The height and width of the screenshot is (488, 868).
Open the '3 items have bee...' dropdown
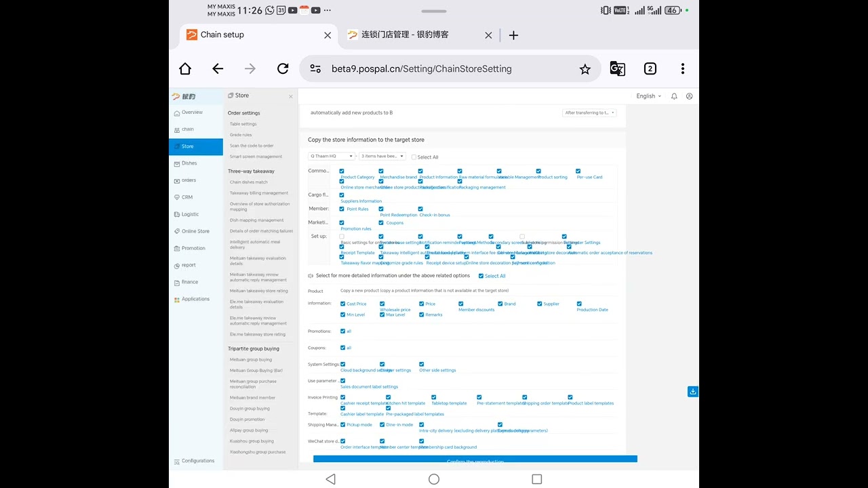click(382, 156)
